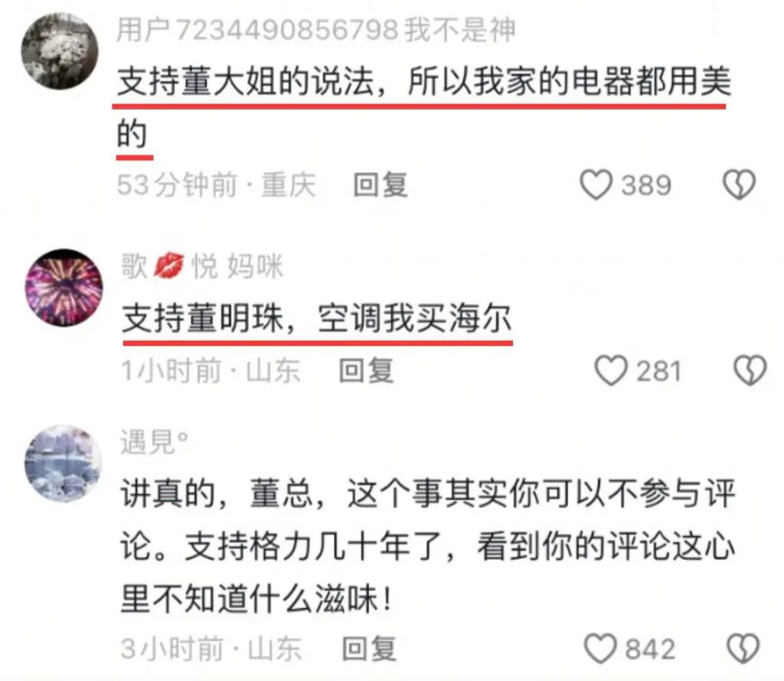Open username 歌悦妈咪 profile
This screenshot has height=681, width=784.
[202, 266]
